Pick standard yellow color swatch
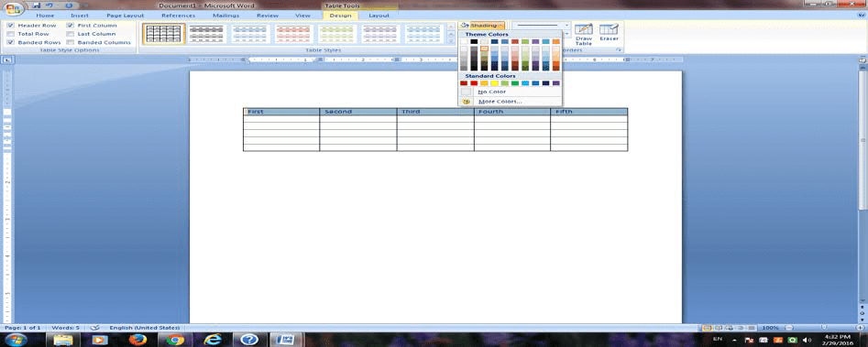Screen dimensions: 868x347 (x=494, y=83)
